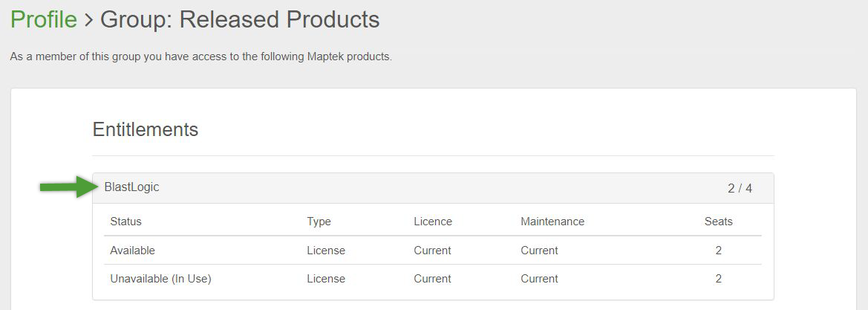Screen dimensions: 868x310
Task: Click the Licence column header
Action: (x=433, y=222)
